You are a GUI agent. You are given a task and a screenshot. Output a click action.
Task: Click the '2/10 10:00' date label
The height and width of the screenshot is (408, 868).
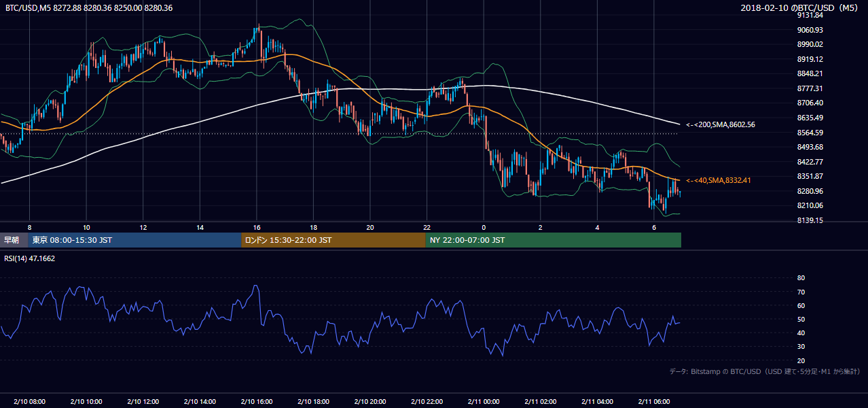click(86, 402)
